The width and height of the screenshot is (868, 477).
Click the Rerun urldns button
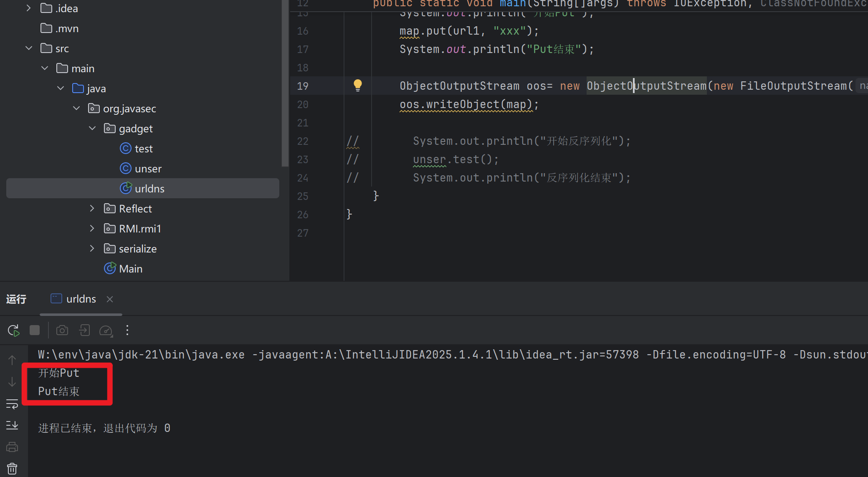tap(13, 331)
